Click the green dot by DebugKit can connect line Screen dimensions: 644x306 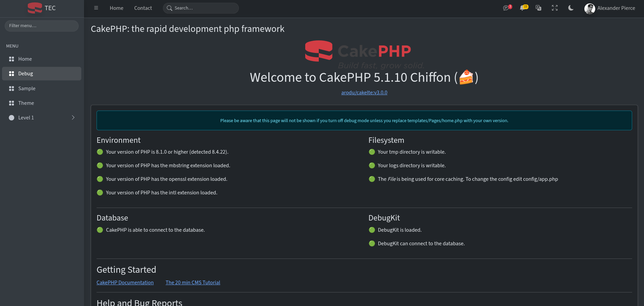(x=372, y=244)
